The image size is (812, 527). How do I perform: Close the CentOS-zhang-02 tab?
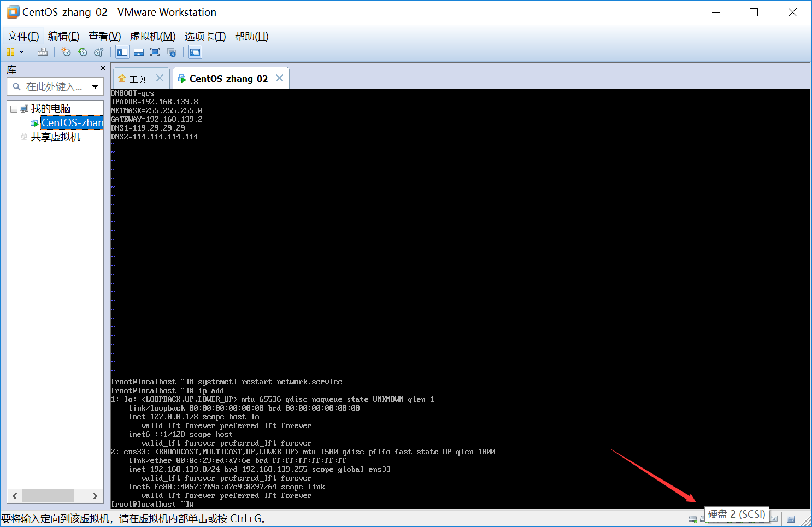click(x=279, y=78)
